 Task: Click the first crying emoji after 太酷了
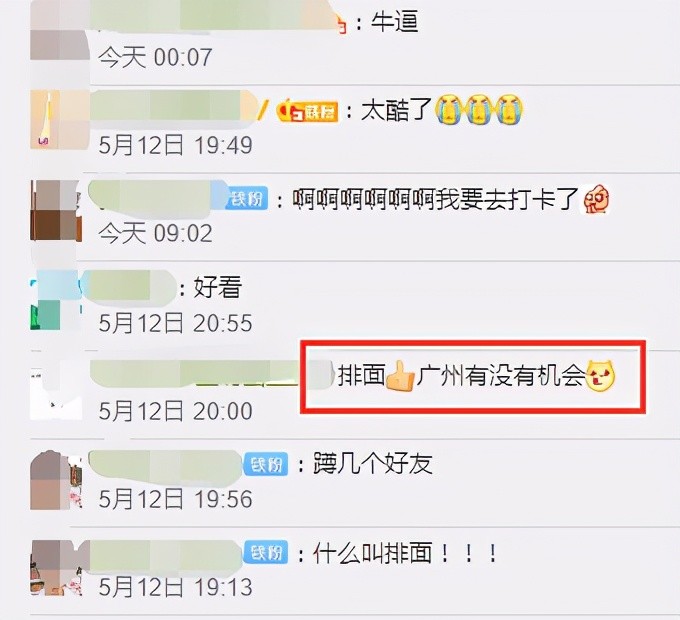pyautogui.click(x=449, y=110)
